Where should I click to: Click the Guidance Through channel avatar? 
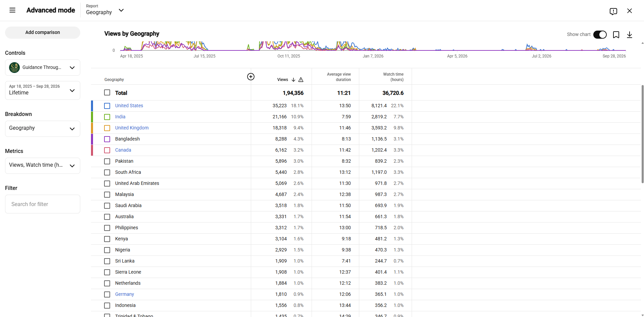(x=14, y=68)
